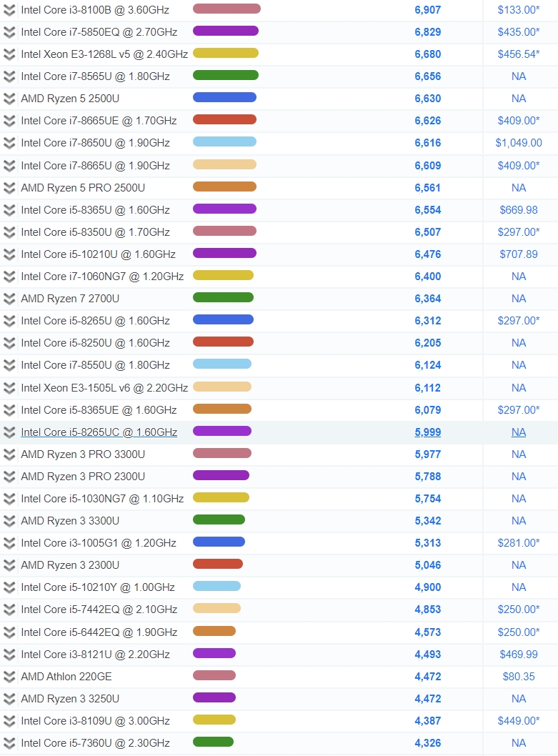This screenshot has height=756, width=558.
Task: Expand chevron for Intel Core i5-6442EQ
Action: pos(9,632)
